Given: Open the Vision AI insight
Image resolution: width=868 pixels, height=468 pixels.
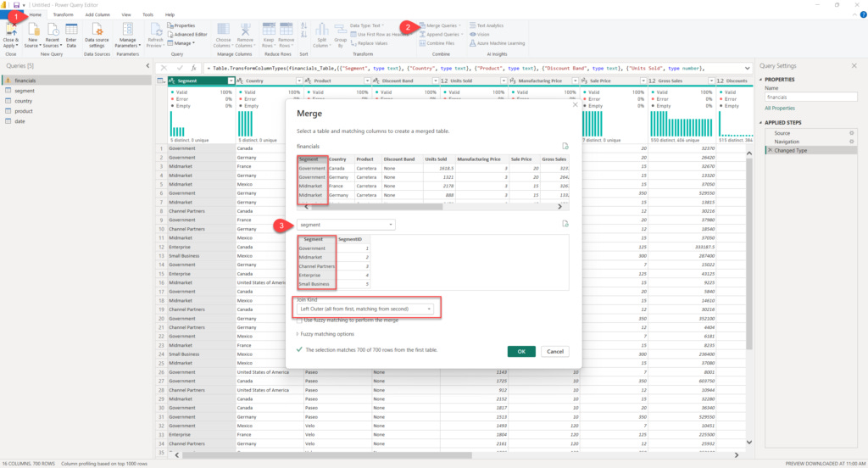Looking at the screenshot, I should (x=480, y=35).
